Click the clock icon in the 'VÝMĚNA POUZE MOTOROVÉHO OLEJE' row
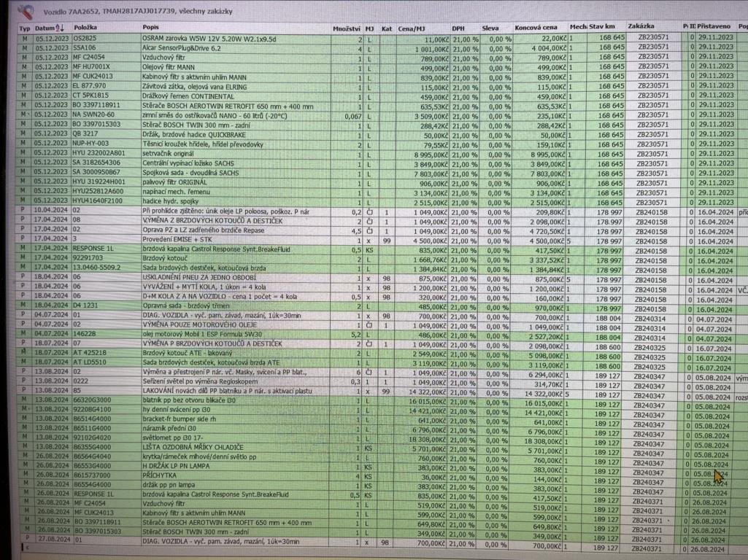This screenshot has width=748, height=560. 369,325
